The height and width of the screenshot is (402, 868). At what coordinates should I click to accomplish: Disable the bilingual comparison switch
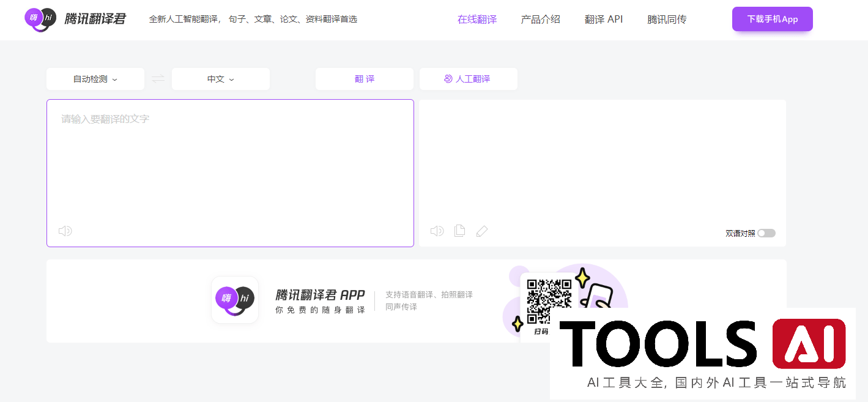click(x=767, y=233)
